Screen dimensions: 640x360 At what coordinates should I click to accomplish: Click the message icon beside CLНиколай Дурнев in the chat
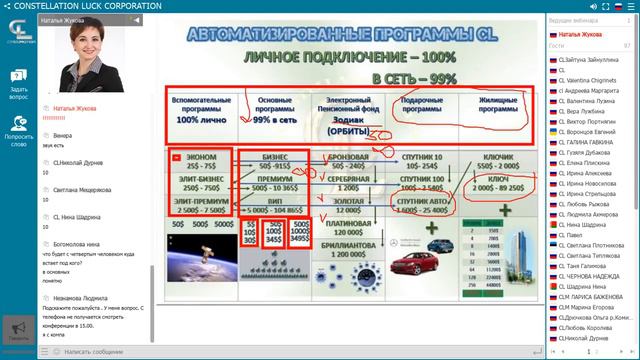point(46,162)
